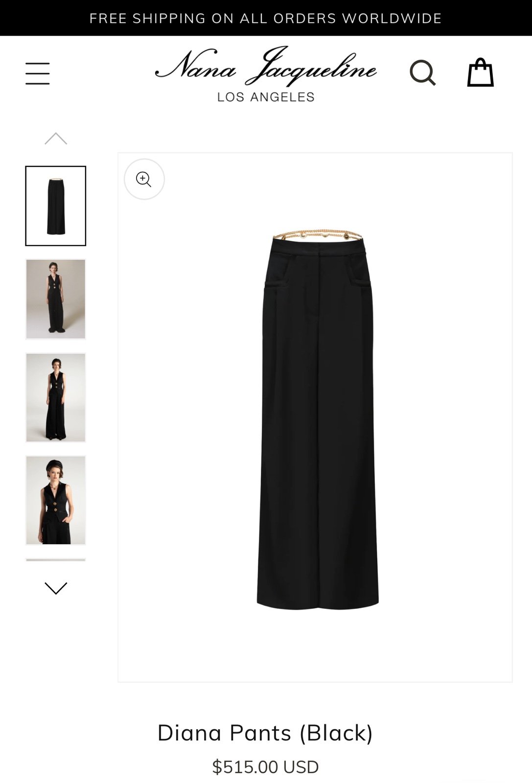Click the free shipping announcement banner
This screenshot has height=783, width=532.
pos(266,18)
